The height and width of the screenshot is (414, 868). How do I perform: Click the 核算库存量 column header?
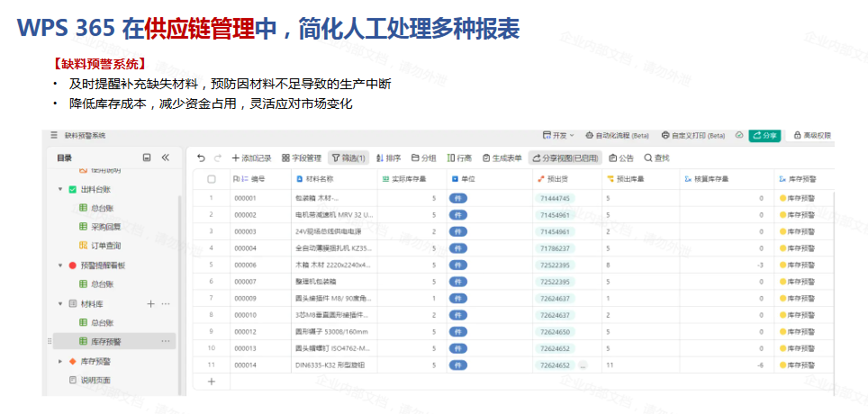(x=727, y=179)
